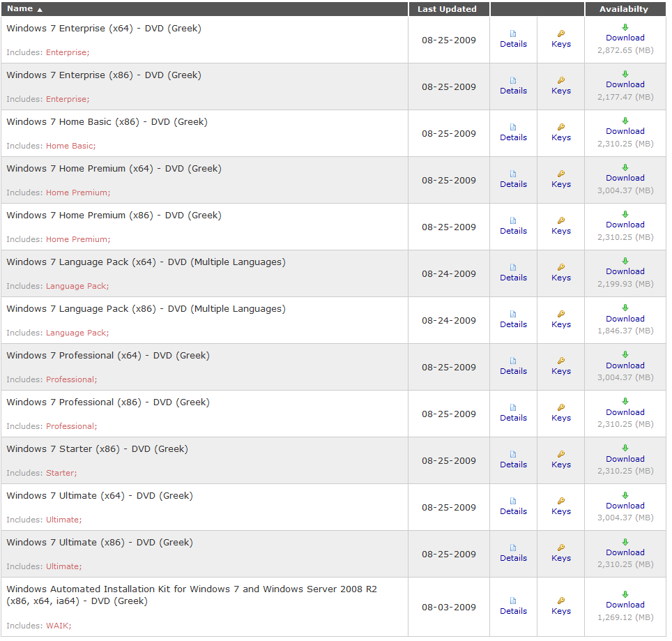The image size is (672, 641).
Task: Click the red 'WAIK;' includes text
Action: coord(59,626)
